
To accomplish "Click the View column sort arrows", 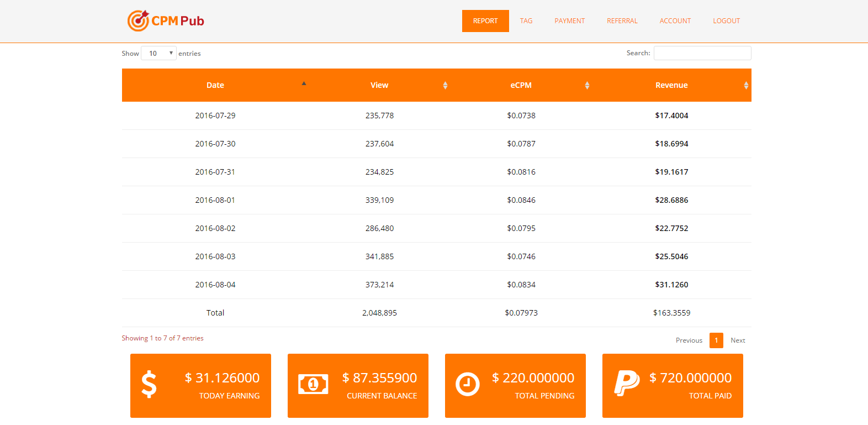I will tap(445, 85).
